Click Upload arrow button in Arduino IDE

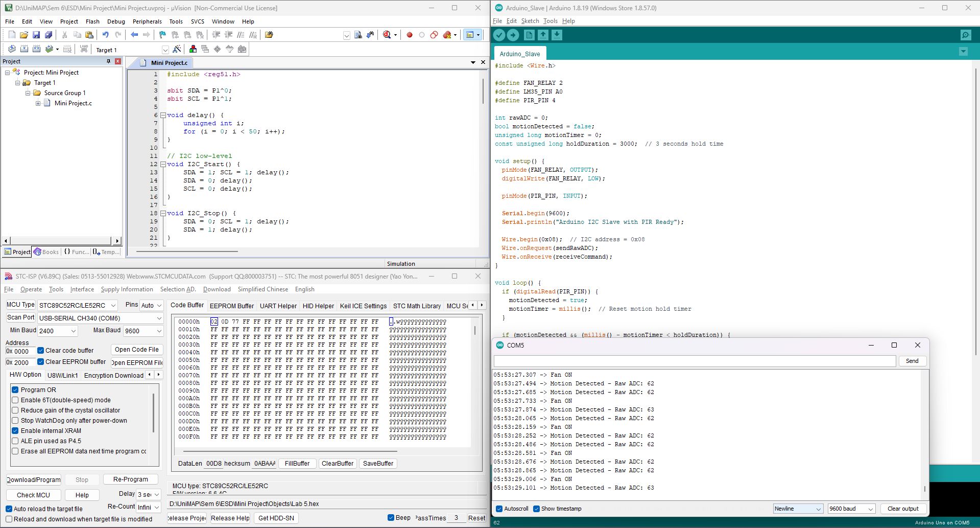tap(513, 35)
